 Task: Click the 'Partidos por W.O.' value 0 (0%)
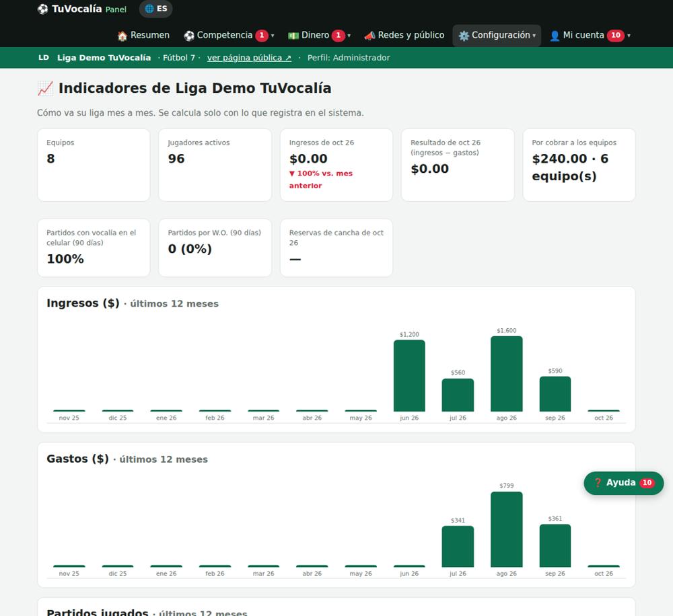[x=190, y=249]
